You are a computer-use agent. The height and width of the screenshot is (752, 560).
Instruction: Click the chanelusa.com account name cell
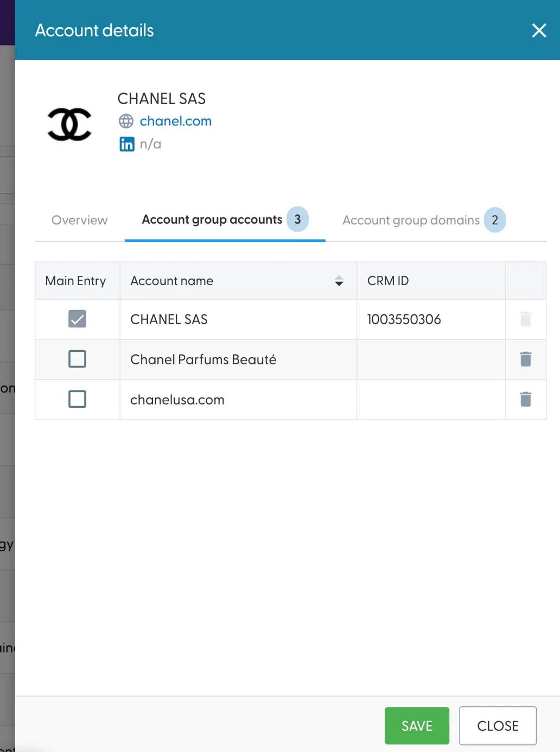click(x=238, y=400)
